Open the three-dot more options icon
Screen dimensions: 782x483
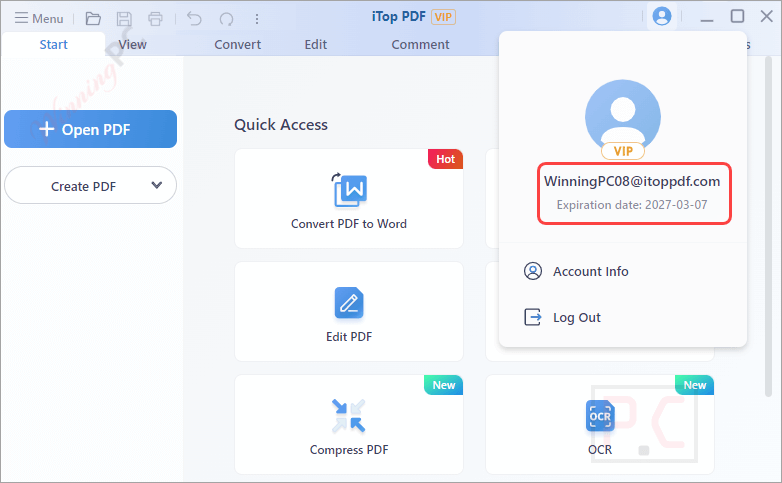tap(257, 19)
